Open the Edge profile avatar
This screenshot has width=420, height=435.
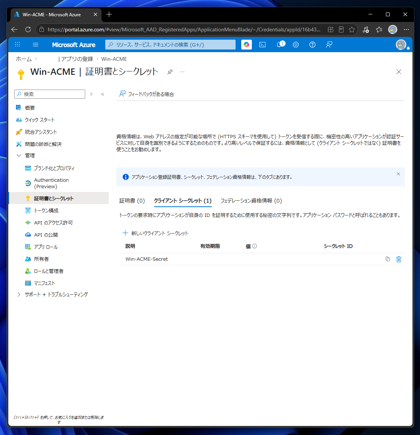pyautogui.click(x=393, y=29)
